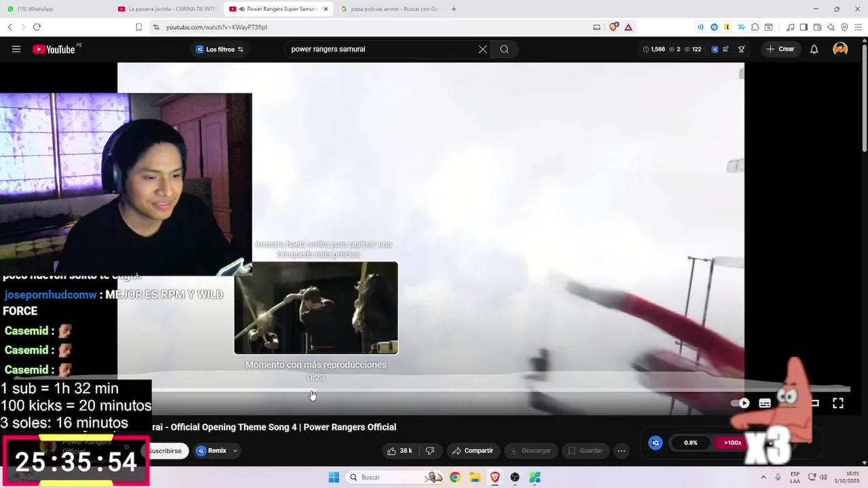This screenshot has height=488, width=868.
Task: Click the Guardar button
Action: click(x=585, y=451)
